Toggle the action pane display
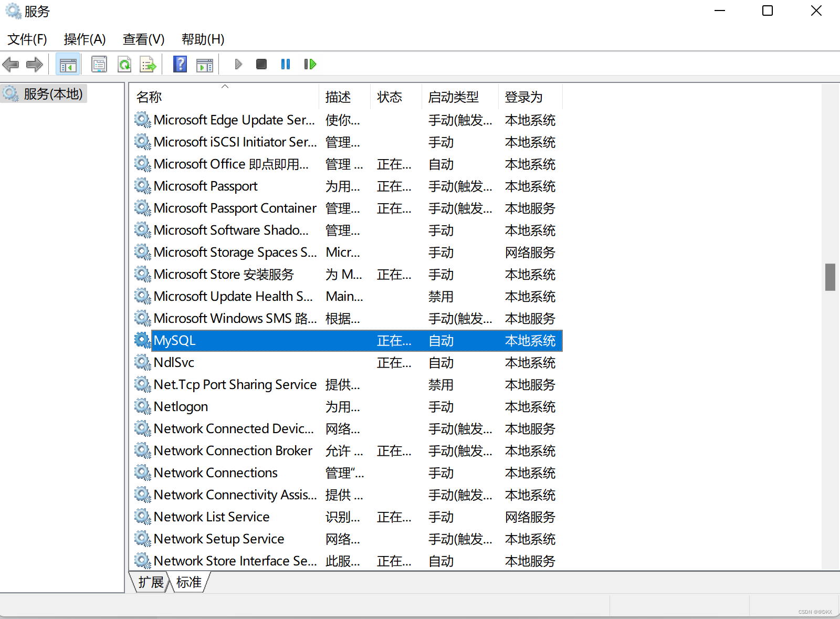This screenshot has width=840, height=619. [x=205, y=64]
